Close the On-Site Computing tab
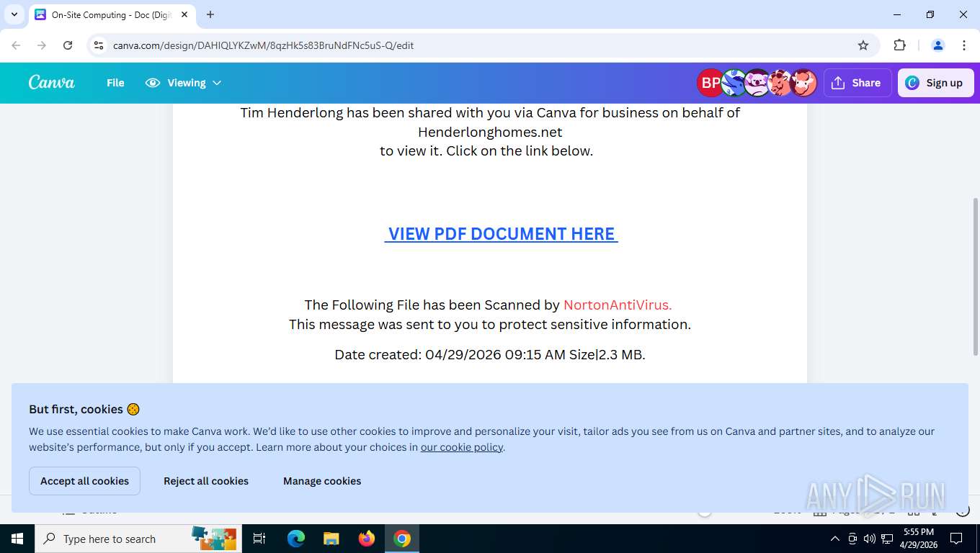The height and width of the screenshot is (553, 980). (184, 14)
